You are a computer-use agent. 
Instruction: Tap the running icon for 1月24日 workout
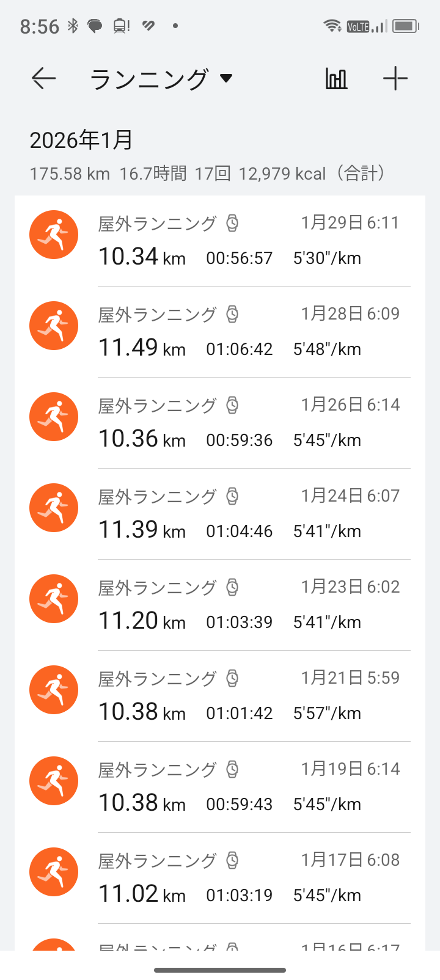click(x=54, y=508)
